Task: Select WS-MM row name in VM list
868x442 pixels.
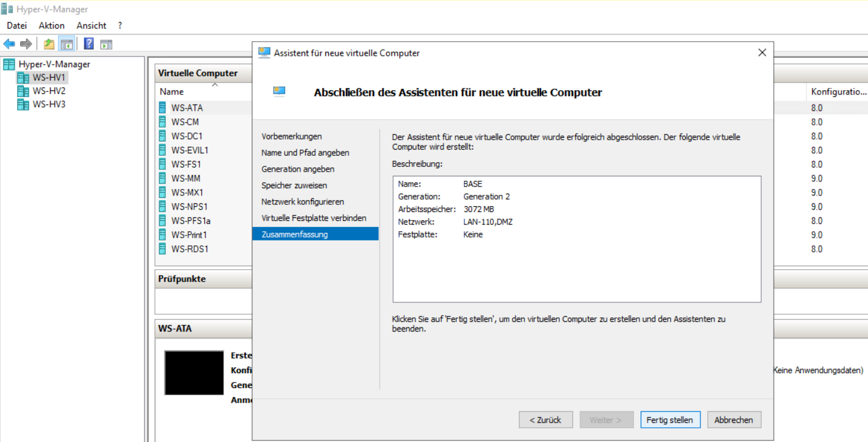Action: 186,178
